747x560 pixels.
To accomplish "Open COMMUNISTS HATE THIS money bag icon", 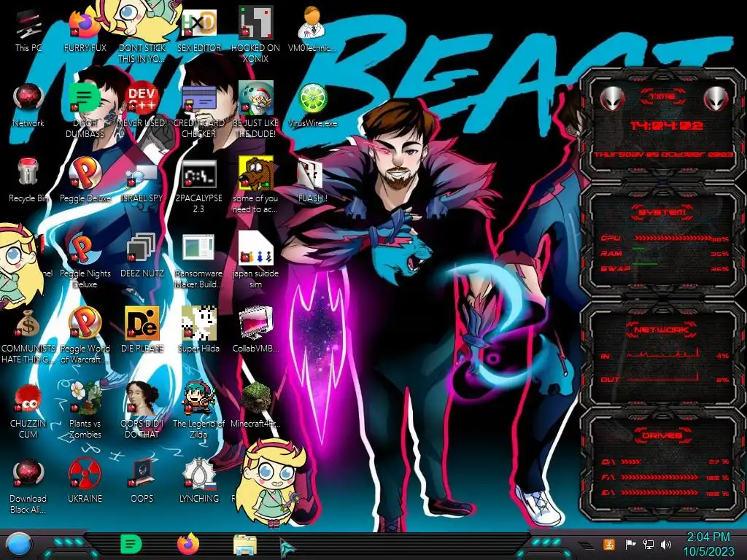I will (28, 324).
